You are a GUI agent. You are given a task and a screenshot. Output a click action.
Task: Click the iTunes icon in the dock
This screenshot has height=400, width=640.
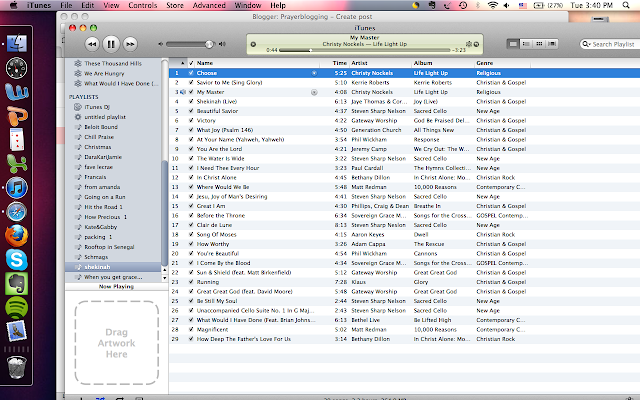coord(17,188)
